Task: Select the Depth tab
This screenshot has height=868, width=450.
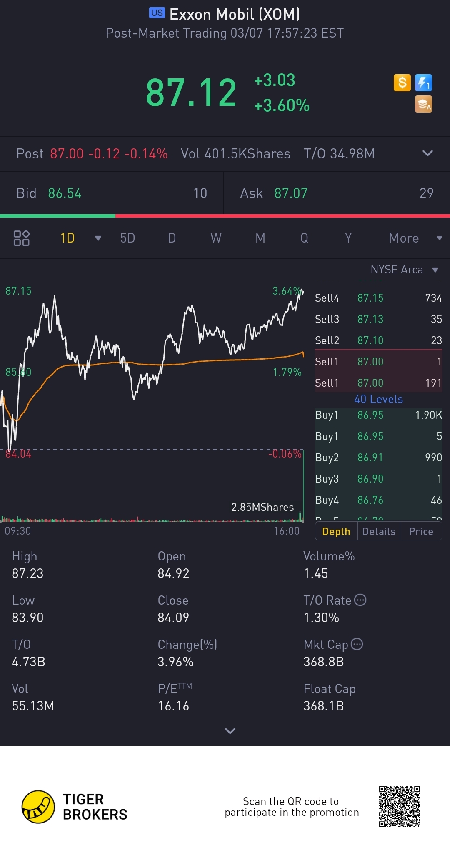Action: tap(336, 531)
